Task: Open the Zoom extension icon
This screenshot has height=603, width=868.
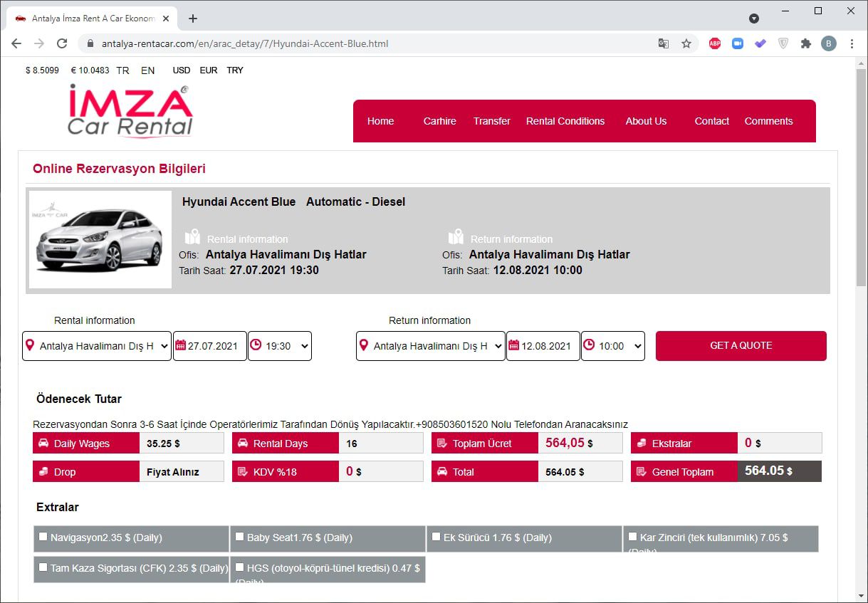Action: [x=738, y=43]
